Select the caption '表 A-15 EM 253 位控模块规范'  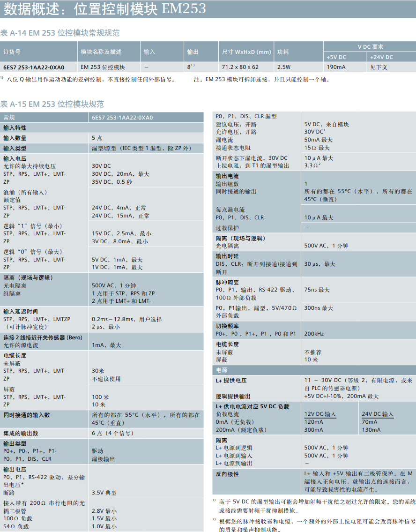(52, 104)
